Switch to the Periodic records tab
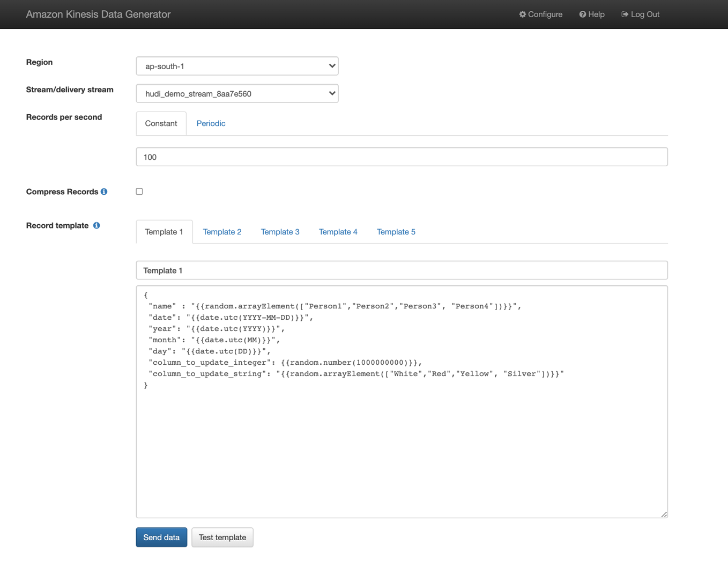Screen dimensions: 728x574 click(211, 123)
